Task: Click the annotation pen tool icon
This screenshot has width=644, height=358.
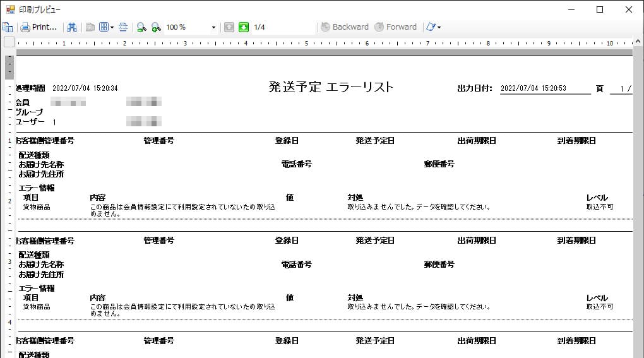Action: (x=431, y=27)
